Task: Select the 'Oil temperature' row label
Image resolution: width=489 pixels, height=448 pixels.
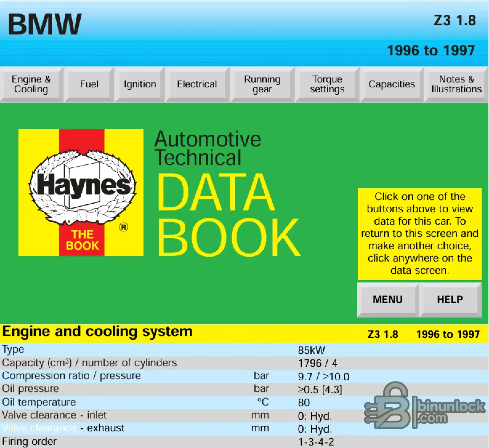Action: pyautogui.click(x=39, y=402)
